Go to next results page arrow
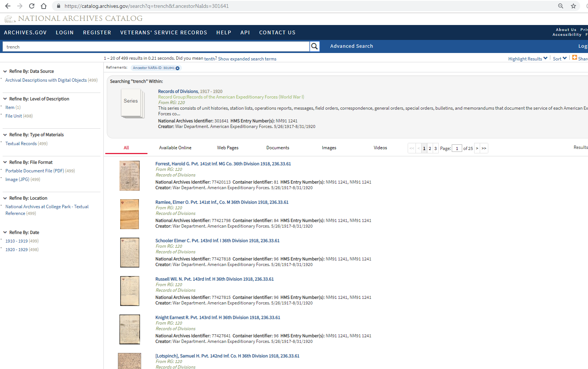The height and width of the screenshot is (369, 588). pos(477,148)
